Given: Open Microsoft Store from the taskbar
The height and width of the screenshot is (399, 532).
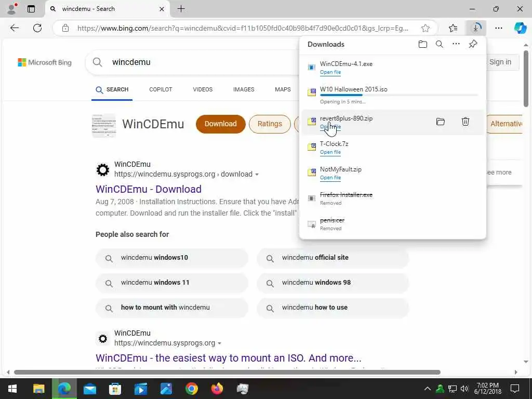Looking at the screenshot, I should click(x=115, y=389).
